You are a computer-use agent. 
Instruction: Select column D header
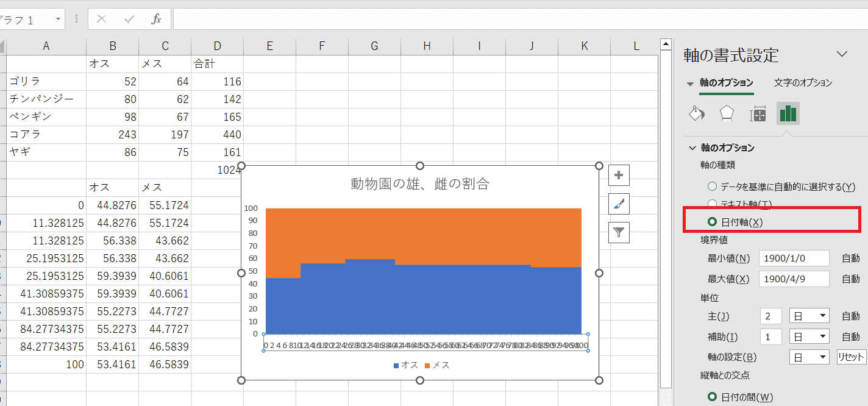tap(217, 46)
